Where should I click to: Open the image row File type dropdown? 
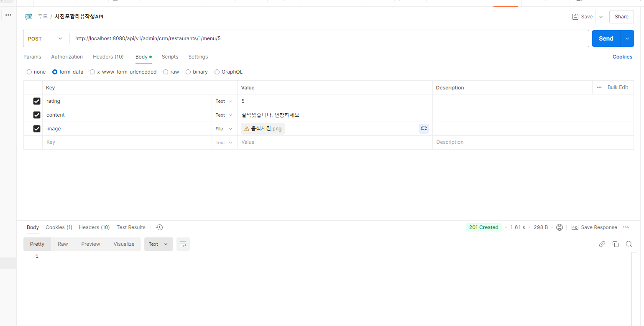[224, 129]
